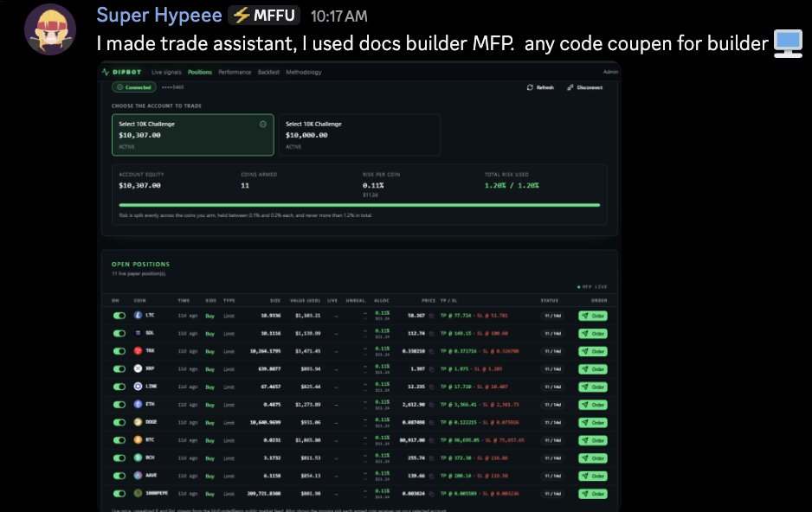
Task: Click the LINK coin icon
Action: (138, 387)
